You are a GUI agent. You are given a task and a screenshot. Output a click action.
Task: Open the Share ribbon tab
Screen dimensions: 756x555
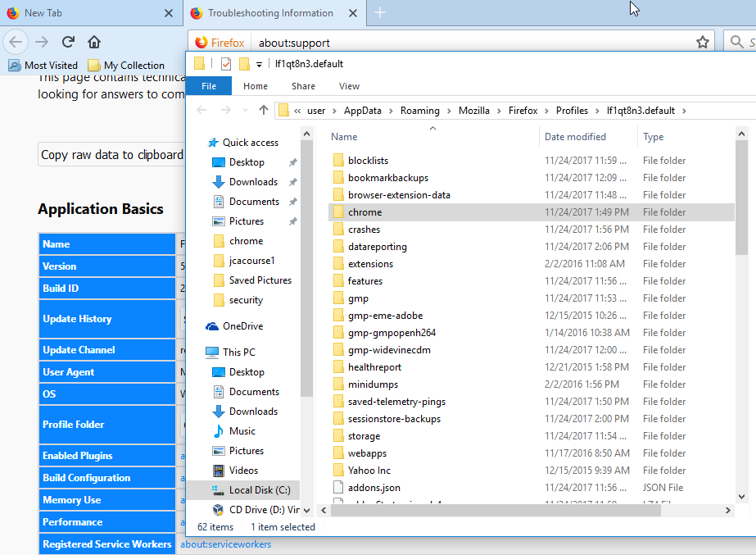pos(303,86)
